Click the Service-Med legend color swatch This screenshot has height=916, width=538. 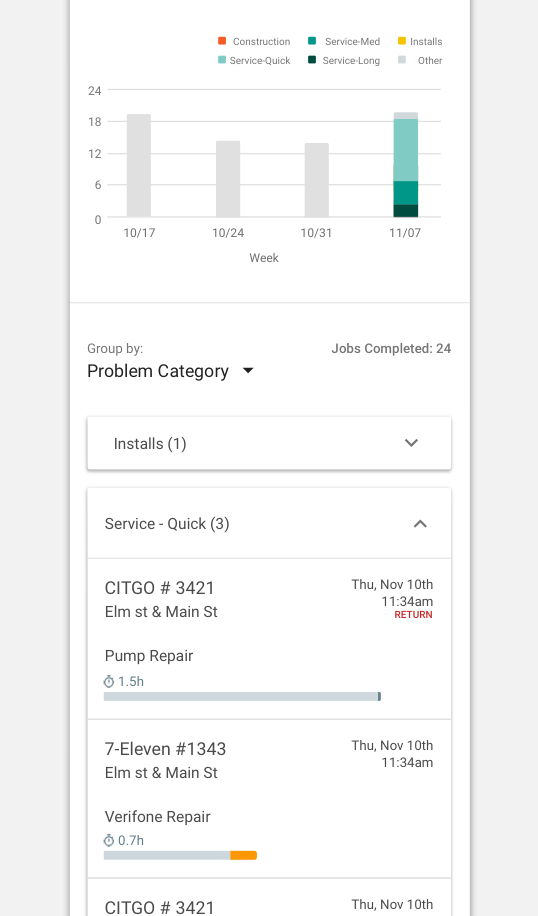coord(312,41)
